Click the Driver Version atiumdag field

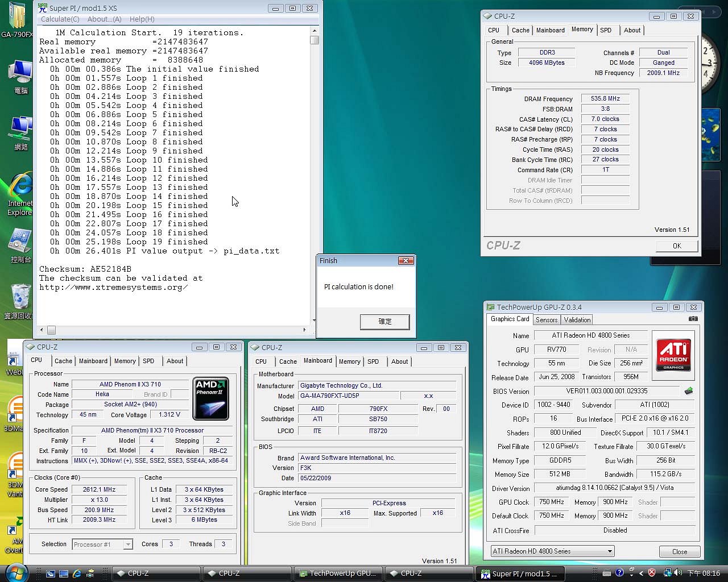tap(615, 488)
